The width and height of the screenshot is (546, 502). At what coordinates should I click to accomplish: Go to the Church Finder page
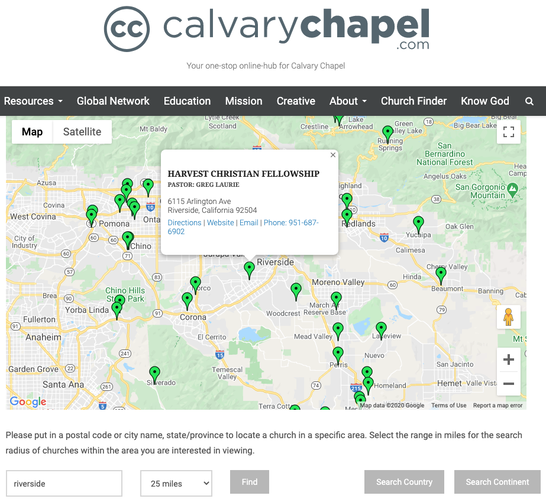(413, 101)
